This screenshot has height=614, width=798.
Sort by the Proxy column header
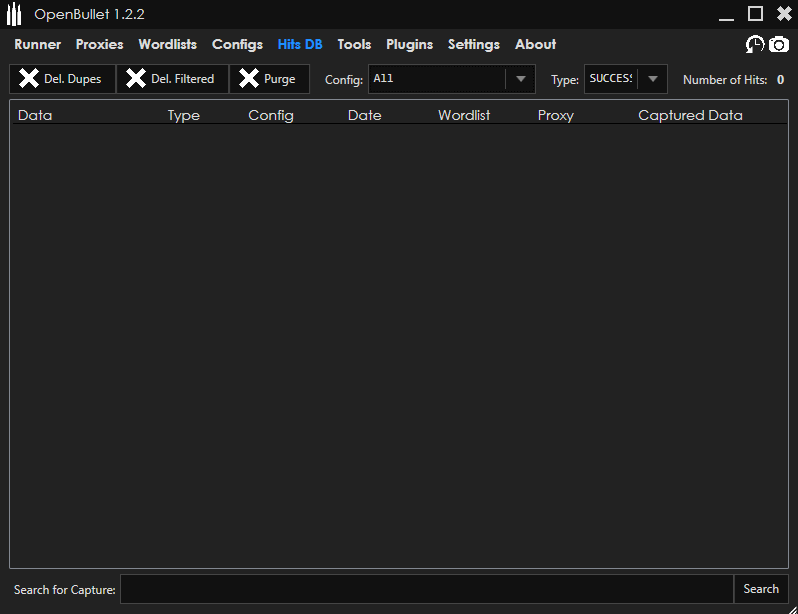(x=555, y=116)
